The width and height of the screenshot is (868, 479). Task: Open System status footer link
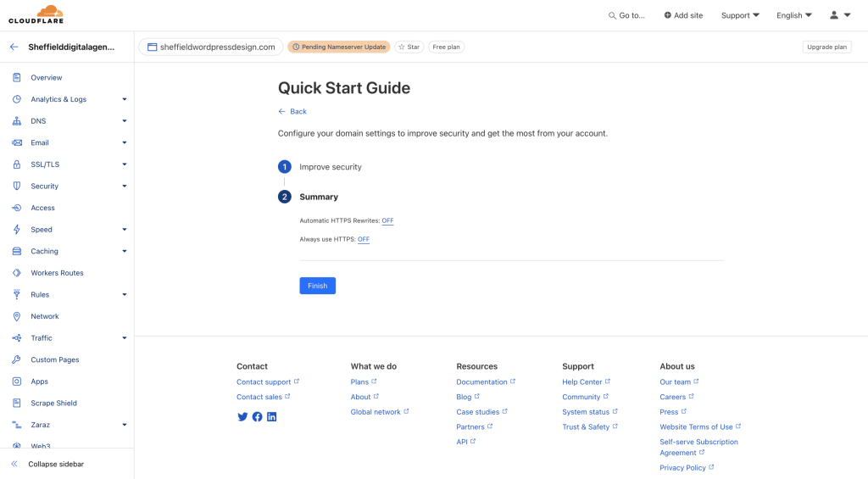pos(590,412)
